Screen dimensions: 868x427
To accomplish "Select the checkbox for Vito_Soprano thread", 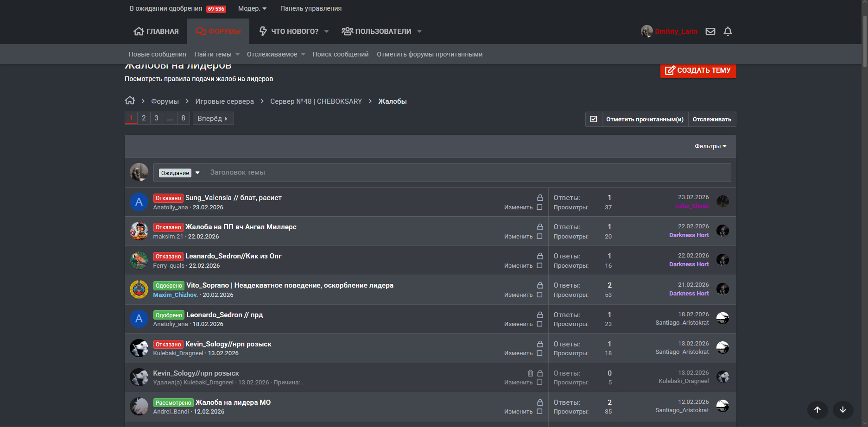I will point(539,295).
